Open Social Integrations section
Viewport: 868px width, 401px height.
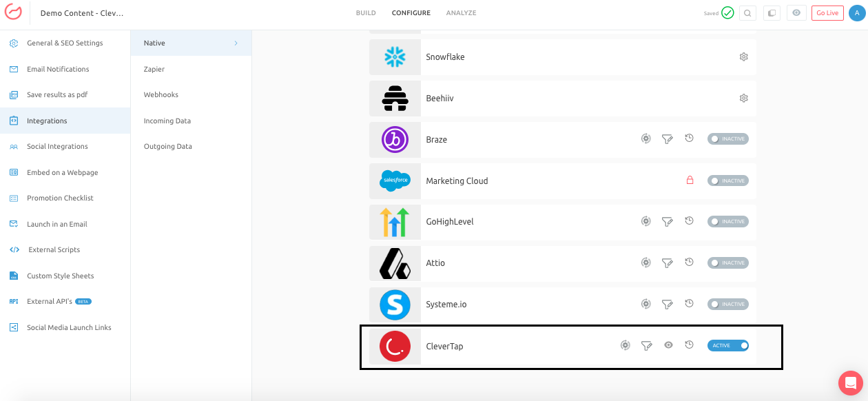[x=65, y=146]
